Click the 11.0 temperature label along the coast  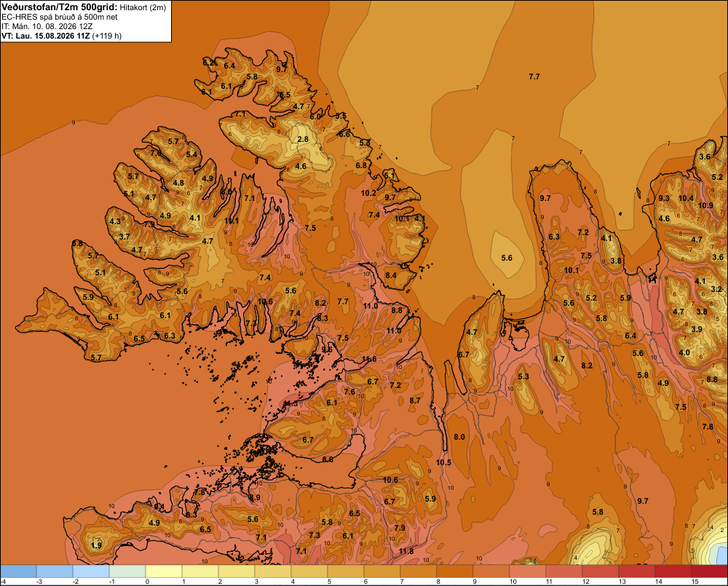371,306
